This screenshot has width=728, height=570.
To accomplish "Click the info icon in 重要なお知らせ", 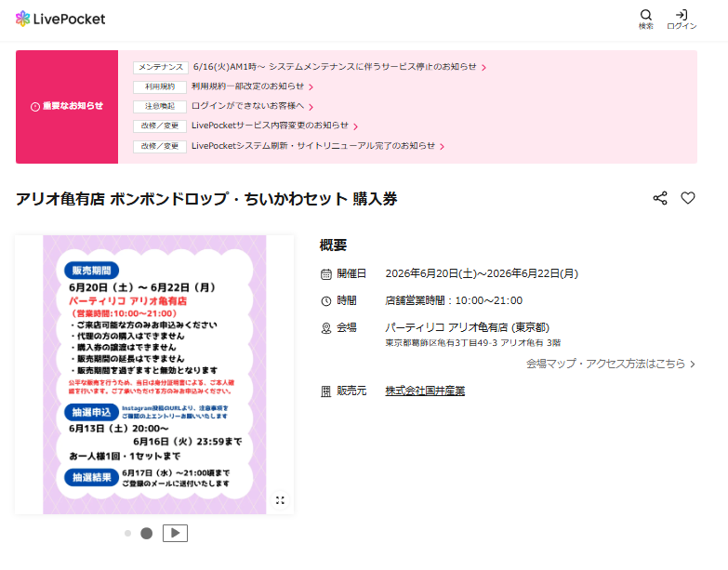I will [x=35, y=107].
